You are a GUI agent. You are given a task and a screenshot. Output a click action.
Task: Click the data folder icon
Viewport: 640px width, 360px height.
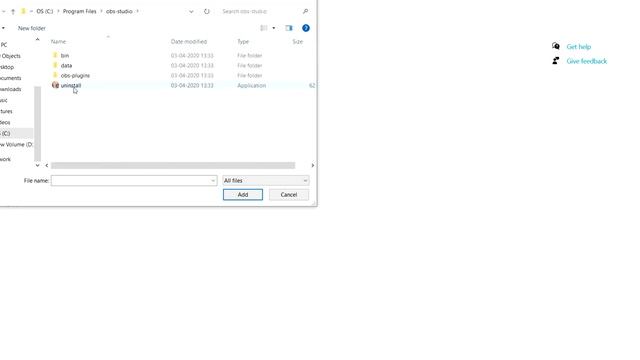click(55, 65)
